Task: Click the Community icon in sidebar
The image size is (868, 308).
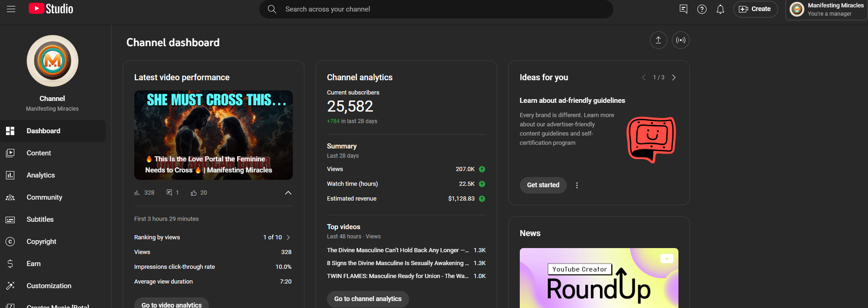Action: pyautogui.click(x=10, y=197)
